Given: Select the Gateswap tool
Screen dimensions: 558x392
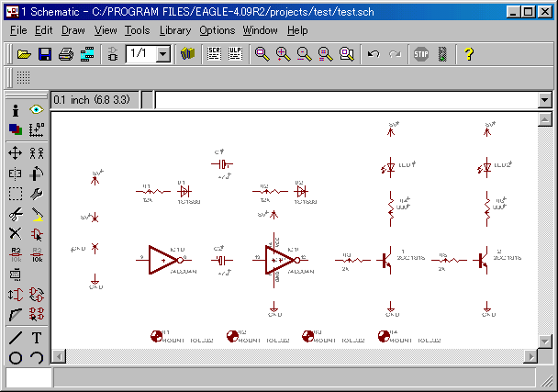Looking at the screenshot, I should (37, 295).
